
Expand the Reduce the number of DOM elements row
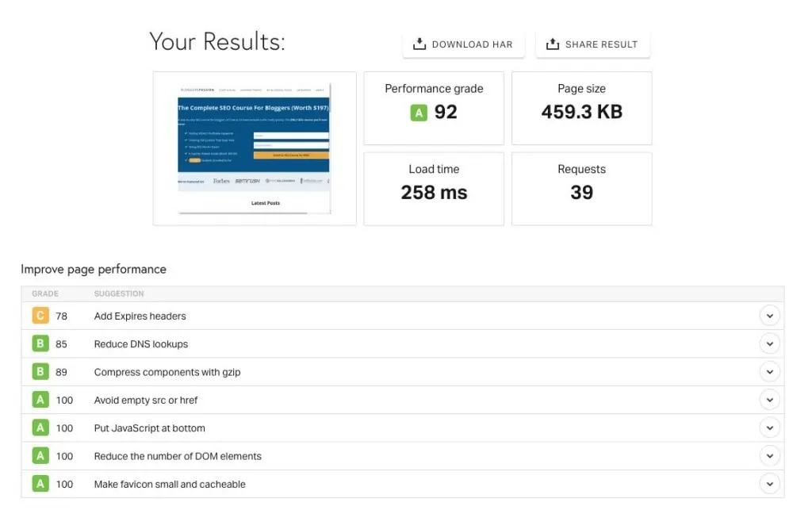769,455
